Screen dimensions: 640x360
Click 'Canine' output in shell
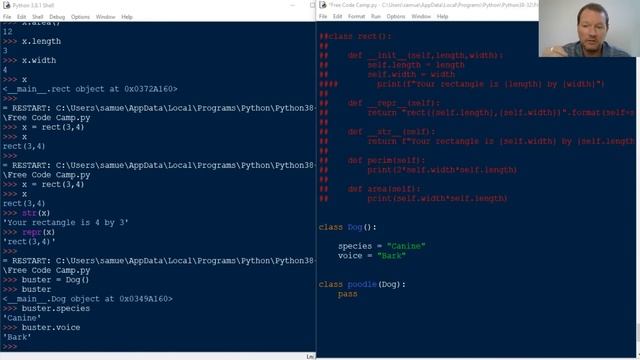click(x=22, y=318)
